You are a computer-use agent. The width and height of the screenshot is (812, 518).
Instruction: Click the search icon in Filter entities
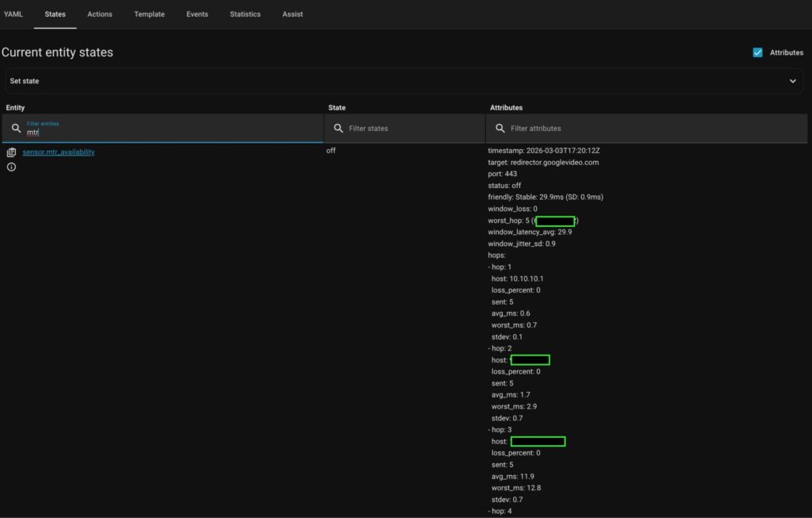coord(16,129)
